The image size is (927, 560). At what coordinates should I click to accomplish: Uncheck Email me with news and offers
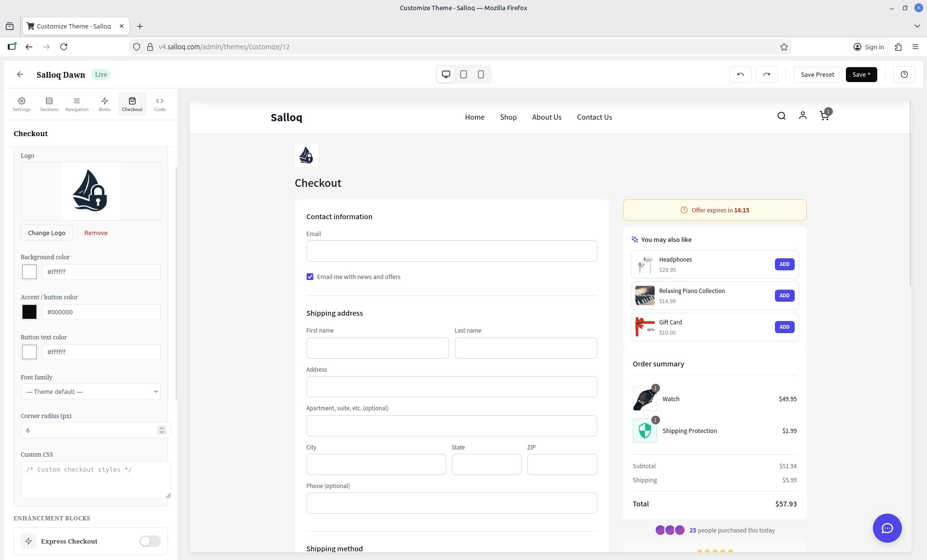[310, 277]
